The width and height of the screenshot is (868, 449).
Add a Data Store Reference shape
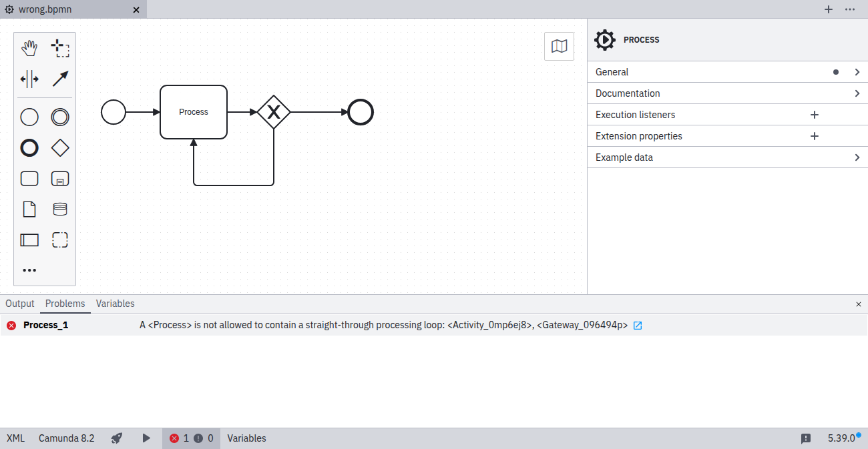[60, 209]
